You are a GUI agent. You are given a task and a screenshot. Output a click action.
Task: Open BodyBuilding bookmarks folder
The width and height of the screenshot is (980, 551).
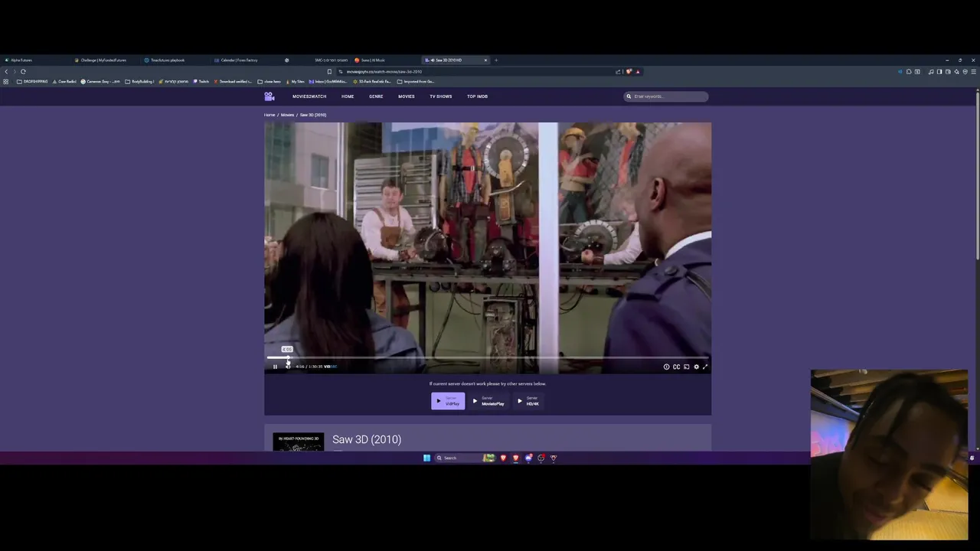point(139,81)
